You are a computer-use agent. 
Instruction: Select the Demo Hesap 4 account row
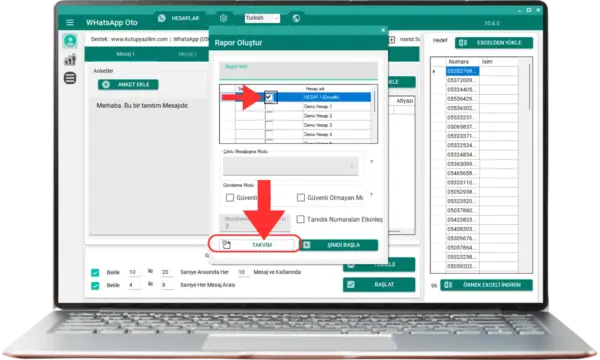coord(298,134)
